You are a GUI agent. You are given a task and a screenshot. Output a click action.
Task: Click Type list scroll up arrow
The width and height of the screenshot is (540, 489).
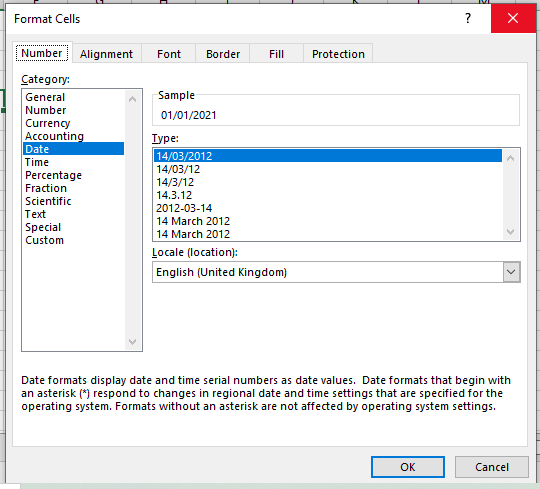tap(511, 158)
